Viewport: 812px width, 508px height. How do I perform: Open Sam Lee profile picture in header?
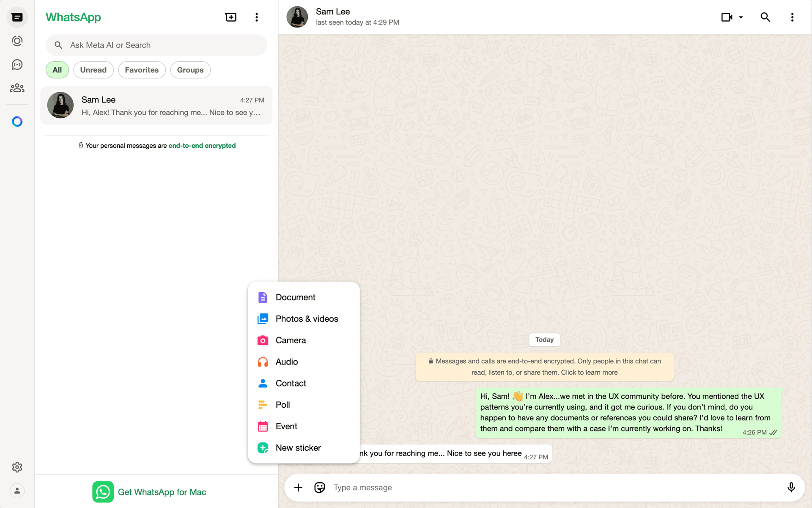(x=297, y=17)
